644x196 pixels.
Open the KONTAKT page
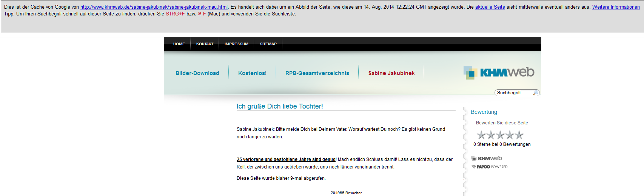pyautogui.click(x=205, y=44)
